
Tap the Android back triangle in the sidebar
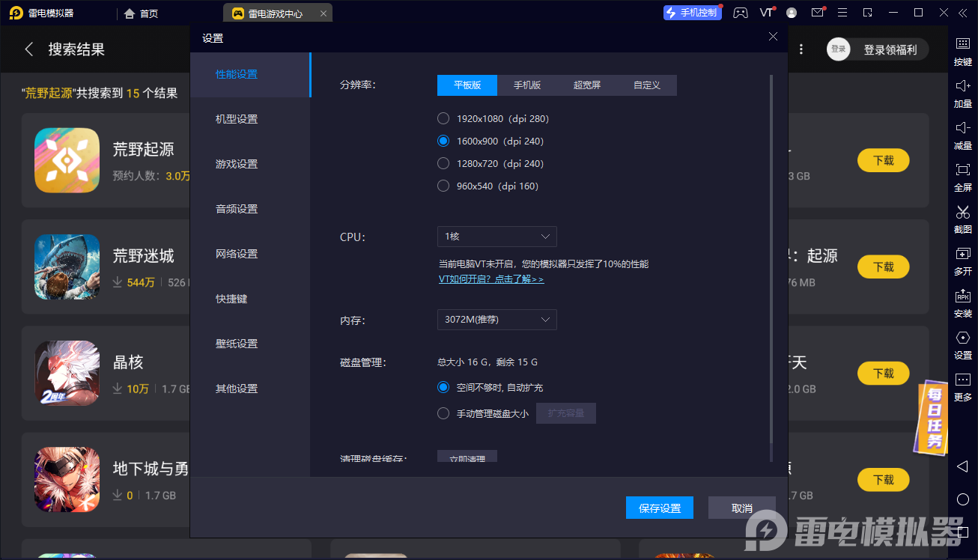tap(963, 466)
